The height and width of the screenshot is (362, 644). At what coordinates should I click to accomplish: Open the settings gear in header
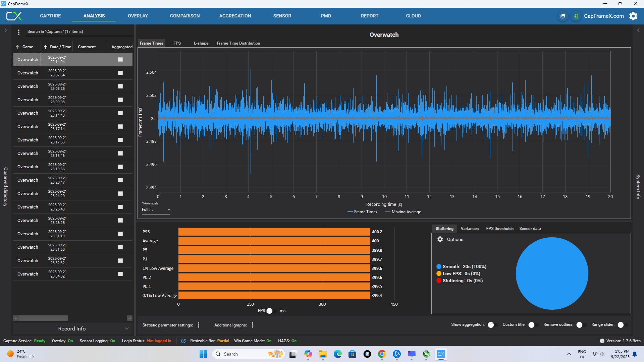coord(633,16)
